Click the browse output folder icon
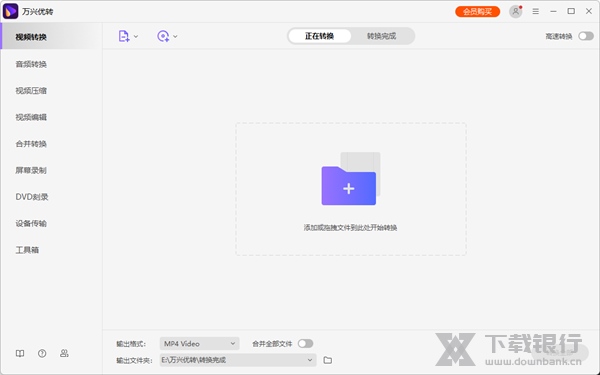 point(328,360)
